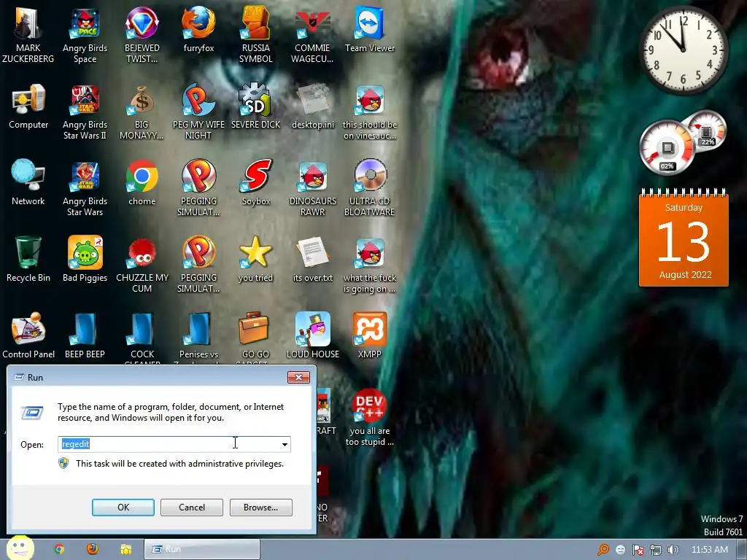Select the Angry Birds Space icon
The image size is (747, 560).
(x=85, y=34)
